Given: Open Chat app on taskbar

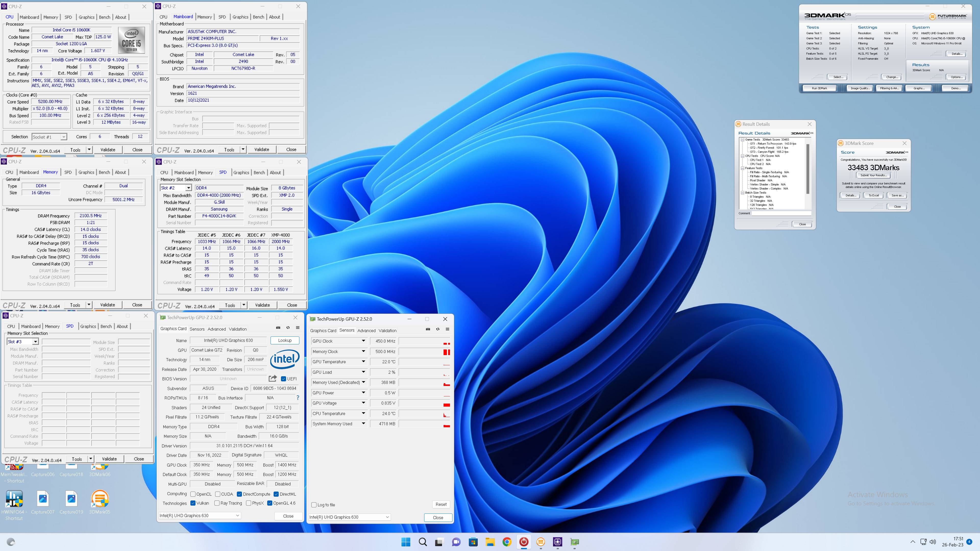Looking at the screenshot, I should tap(456, 542).
